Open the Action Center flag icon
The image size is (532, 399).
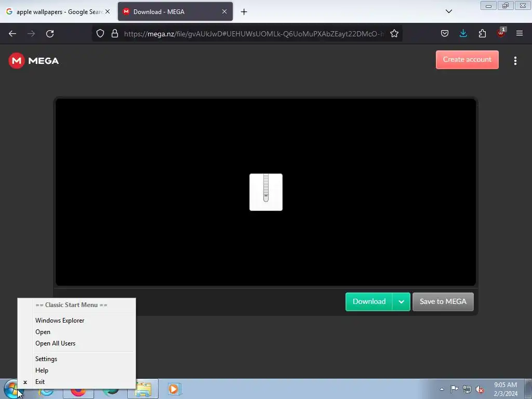point(454,389)
